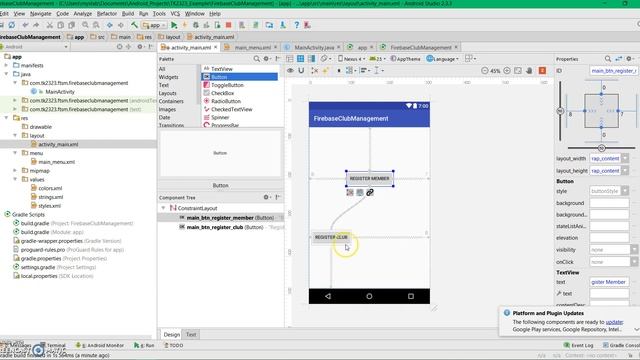Viewport: 640px width, 360px height.
Task: Click the Palette search magnifier icon
Action: pyautogui.click(x=257, y=59)
